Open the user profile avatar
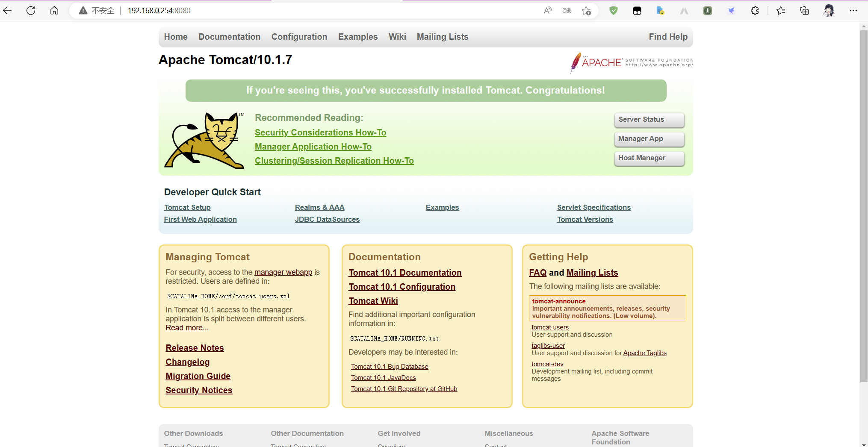 [829, 11]
